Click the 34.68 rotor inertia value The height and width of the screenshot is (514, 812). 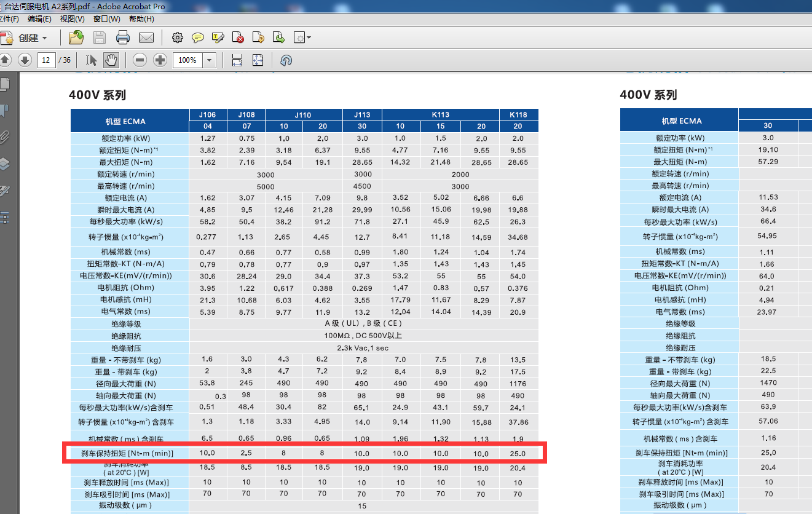[518, 237]
